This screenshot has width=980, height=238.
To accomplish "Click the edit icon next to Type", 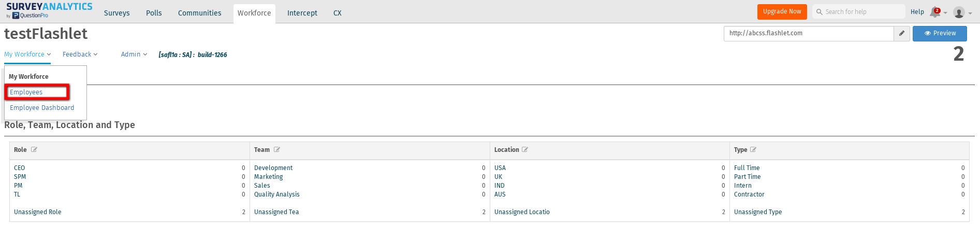I will pos(753,150).
